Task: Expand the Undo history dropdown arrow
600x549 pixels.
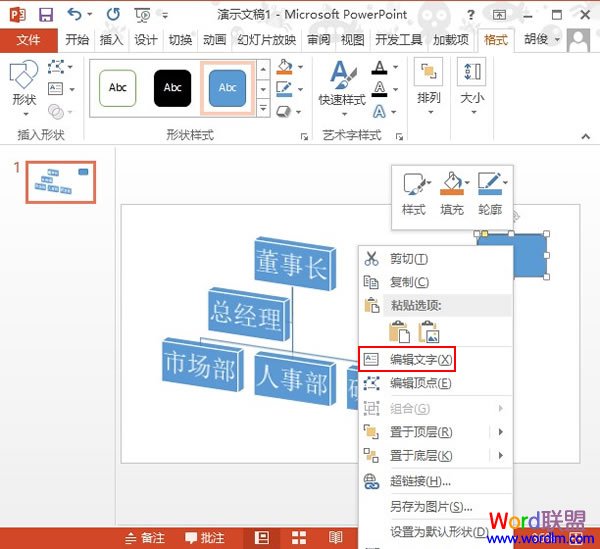Action: tap(90, 15)
